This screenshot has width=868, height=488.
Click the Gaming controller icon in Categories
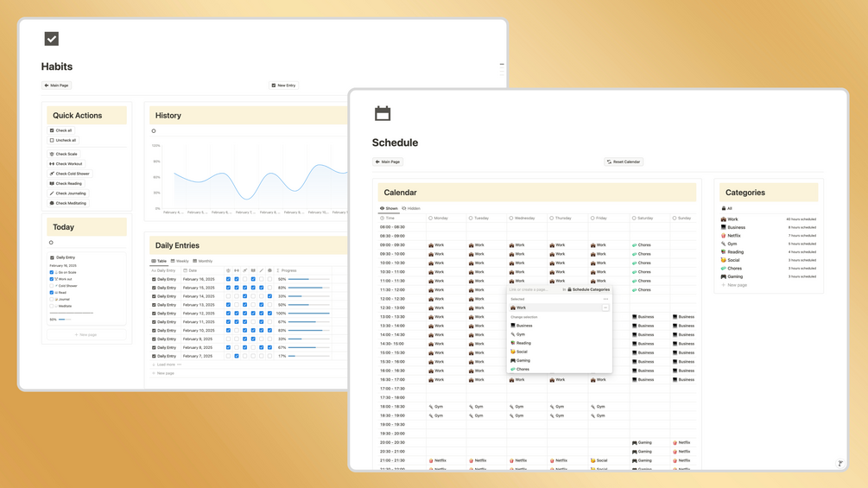point(724,276)
